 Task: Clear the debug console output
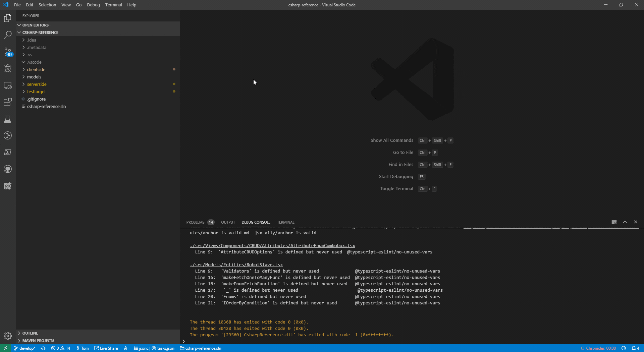coord(614,222)
